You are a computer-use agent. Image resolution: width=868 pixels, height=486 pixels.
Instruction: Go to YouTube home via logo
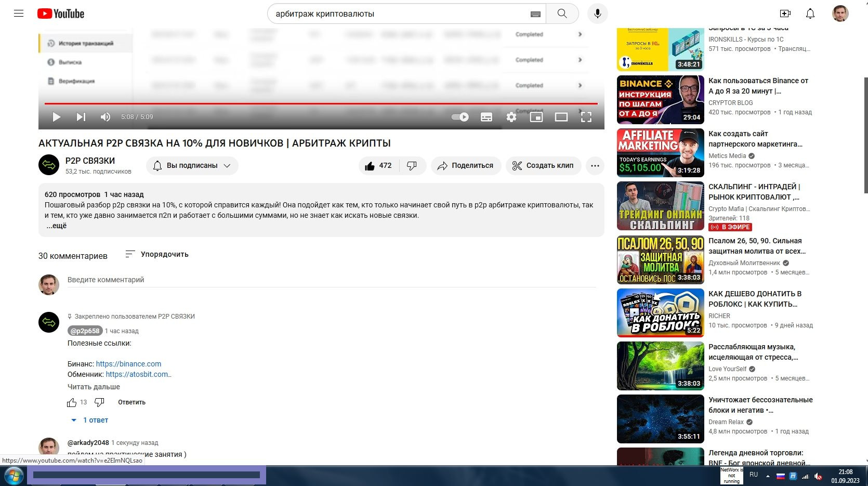(61, 14)
